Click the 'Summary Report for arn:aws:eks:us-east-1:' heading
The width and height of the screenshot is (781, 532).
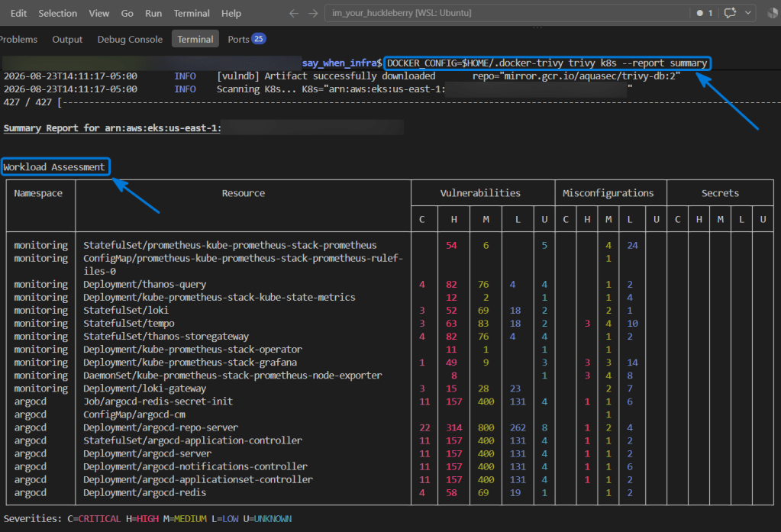[112, 128]
